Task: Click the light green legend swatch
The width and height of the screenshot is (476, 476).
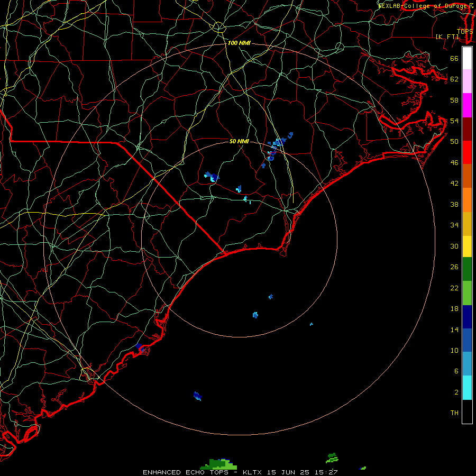Action: pos(467,293)
